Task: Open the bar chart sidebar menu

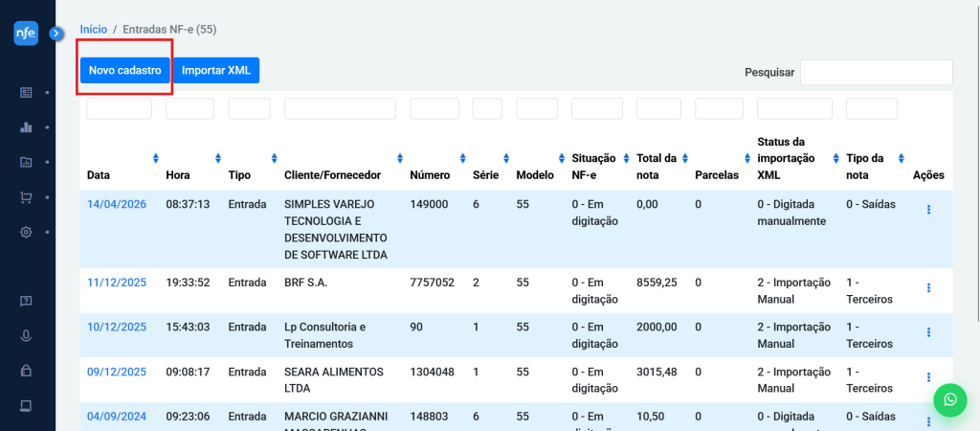Action: pos(26,126)
